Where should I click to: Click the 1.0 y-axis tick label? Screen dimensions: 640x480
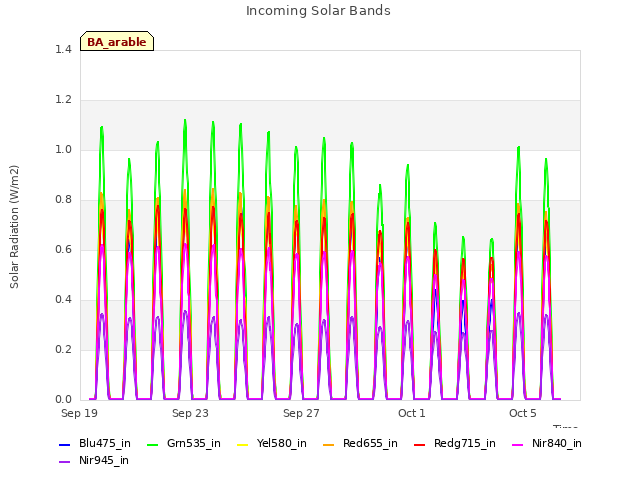[63, 149]
